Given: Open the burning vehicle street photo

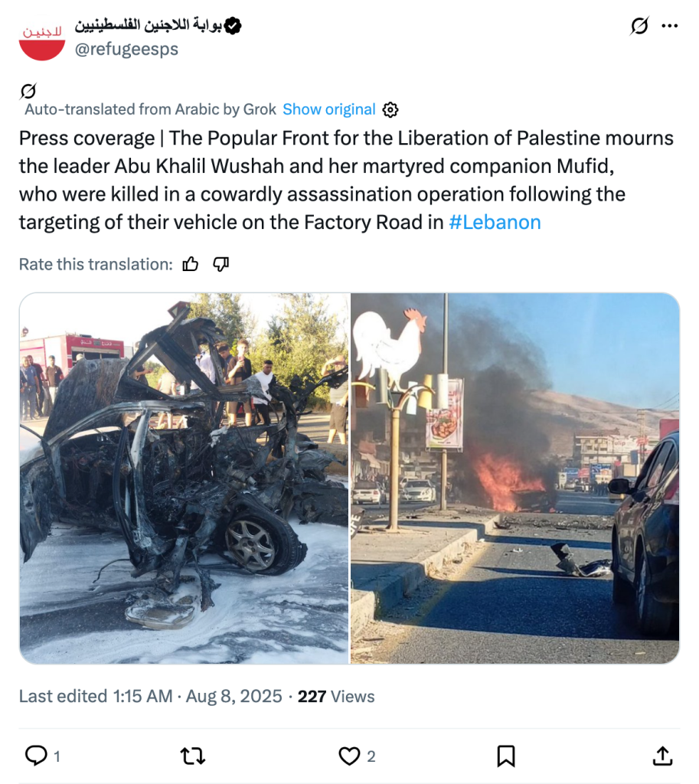Looking at the screenshot, I should (515, 479).
